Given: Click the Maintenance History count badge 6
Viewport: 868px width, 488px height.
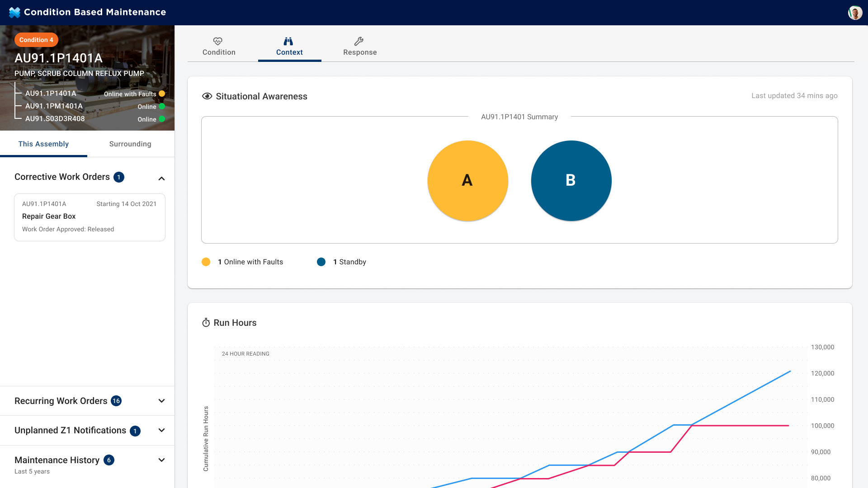Looking at the screenshot, I should pos(109,460).
